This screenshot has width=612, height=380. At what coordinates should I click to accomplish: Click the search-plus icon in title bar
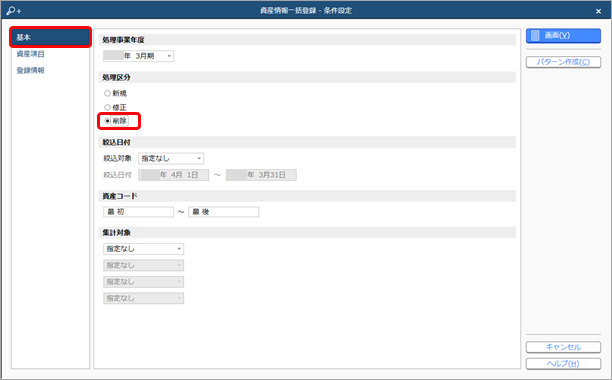coord(14,11)
